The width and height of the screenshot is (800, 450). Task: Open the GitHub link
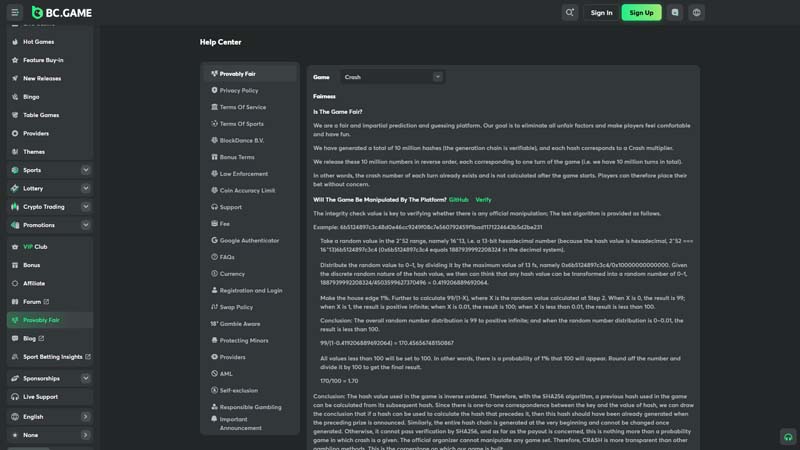[458, 200]
